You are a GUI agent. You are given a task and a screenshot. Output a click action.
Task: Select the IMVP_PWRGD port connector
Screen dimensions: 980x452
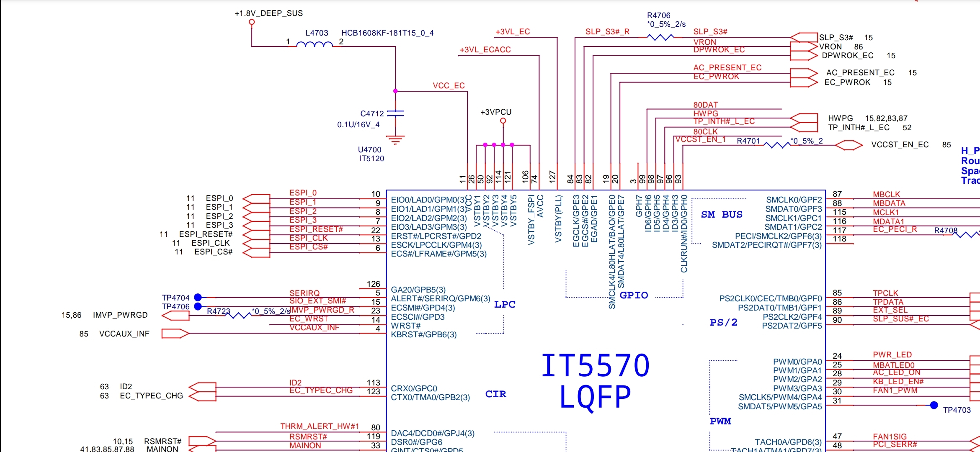[x=175, y=316]
